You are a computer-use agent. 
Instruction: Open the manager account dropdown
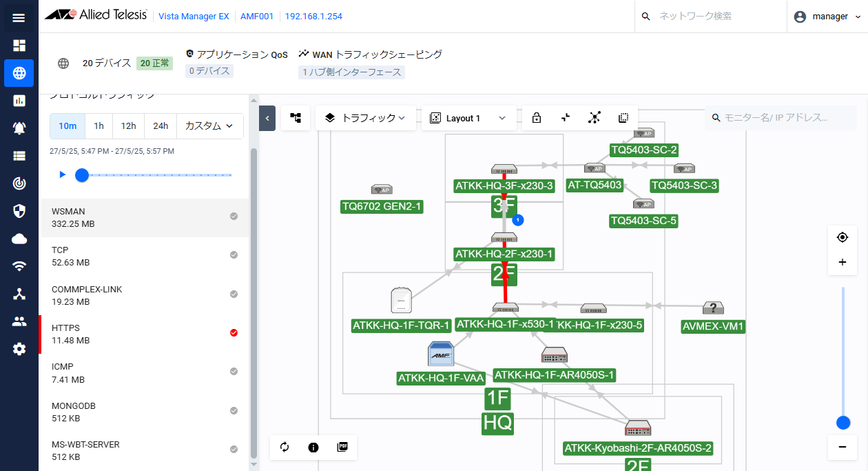tap(827, 17)
